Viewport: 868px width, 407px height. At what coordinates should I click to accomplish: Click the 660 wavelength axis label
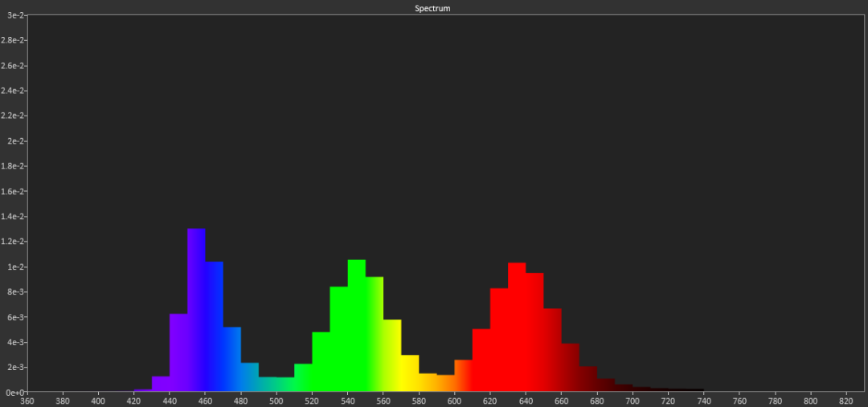pos(561,401)
